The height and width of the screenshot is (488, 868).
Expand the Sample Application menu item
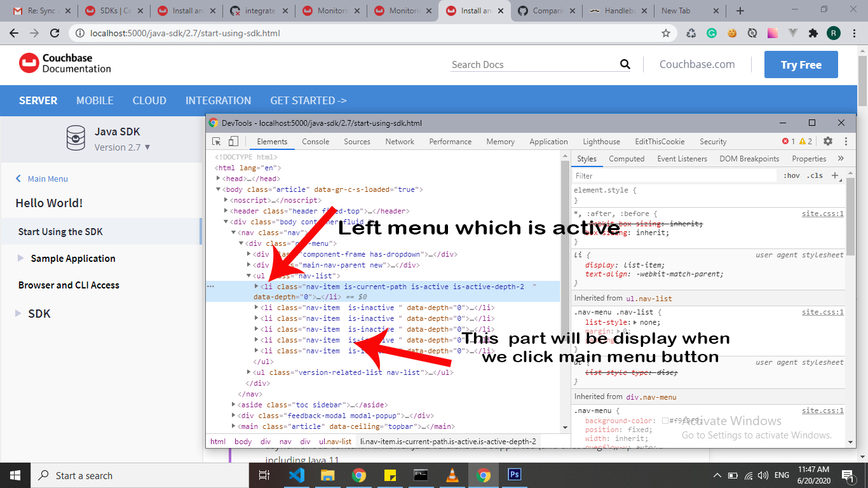click(x=21, y=258)
